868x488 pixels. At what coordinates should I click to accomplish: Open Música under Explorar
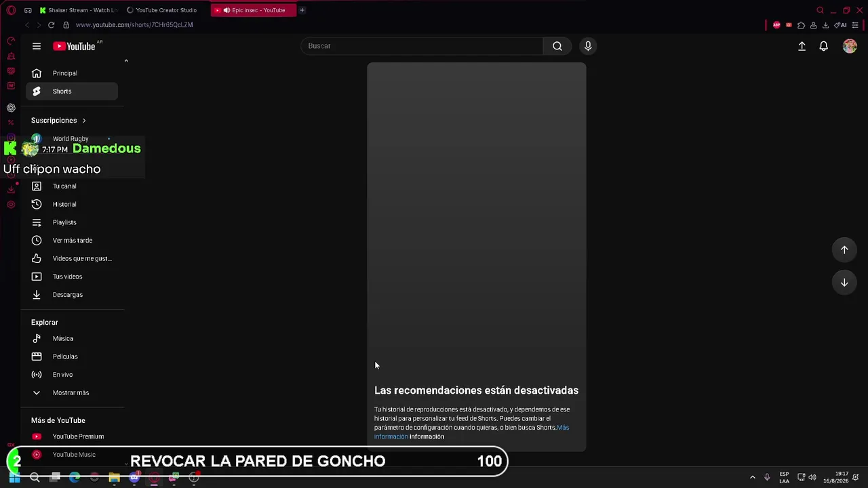tap(71, 338)
